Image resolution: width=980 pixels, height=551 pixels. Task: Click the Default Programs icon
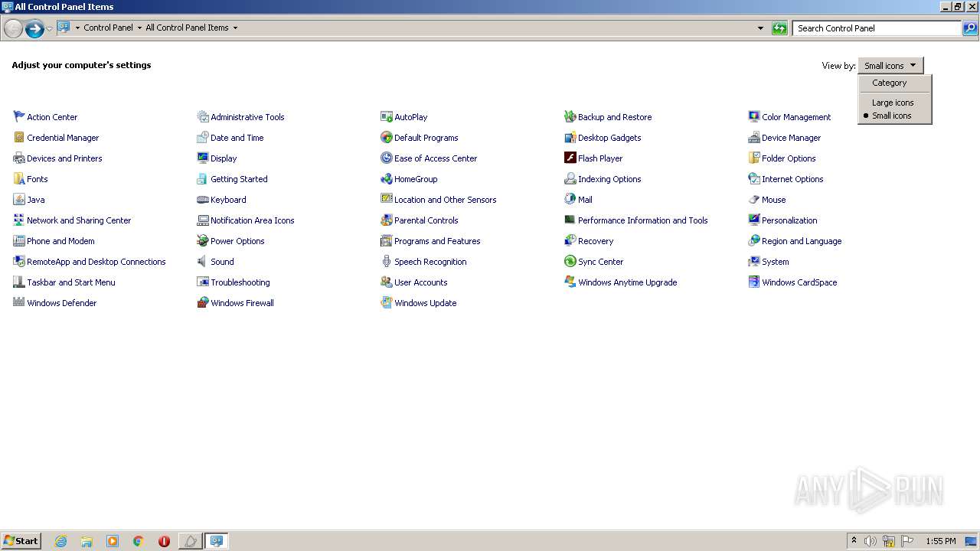[x=387, y=138]
